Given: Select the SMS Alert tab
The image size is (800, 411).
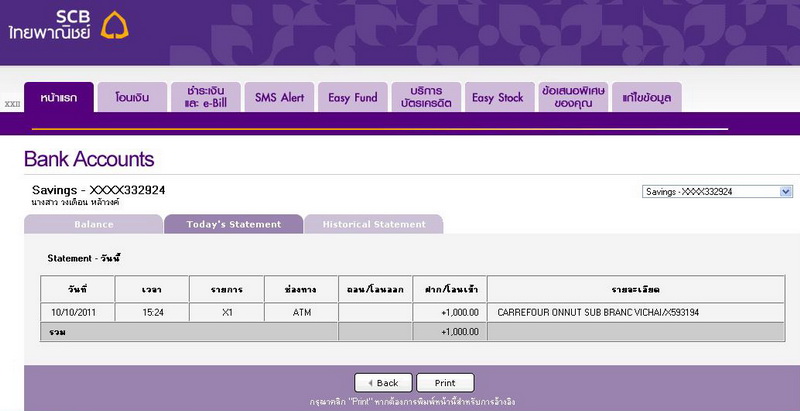Looking at the screenshot, I should (279, 98).
